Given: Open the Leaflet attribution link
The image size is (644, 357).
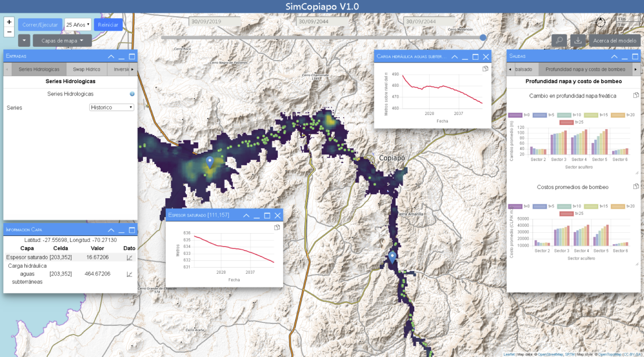Looking at the screenshot, I should [x=509, y=354].
